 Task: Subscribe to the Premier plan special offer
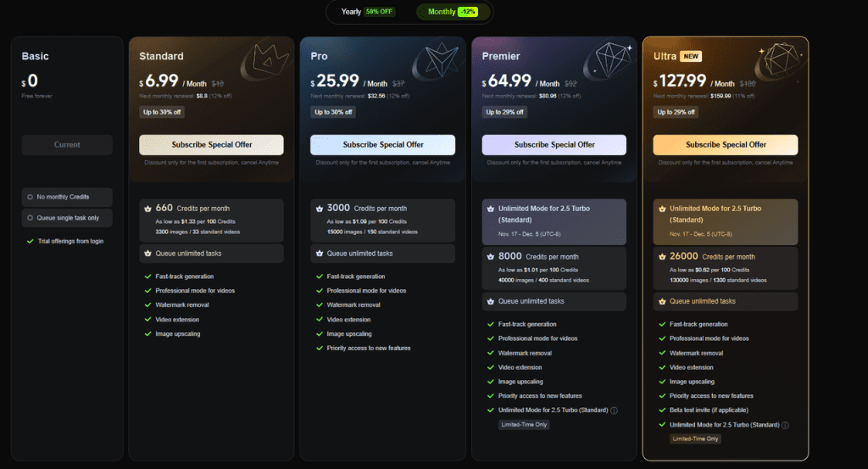point(554,145)
